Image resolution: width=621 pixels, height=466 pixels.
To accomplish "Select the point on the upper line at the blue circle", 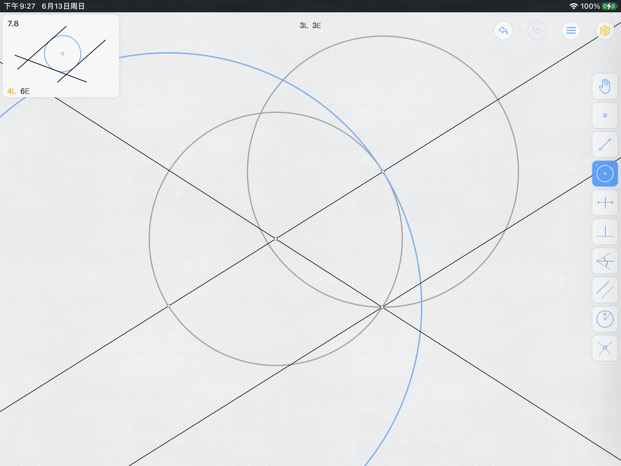I will (x=383, y=172).
